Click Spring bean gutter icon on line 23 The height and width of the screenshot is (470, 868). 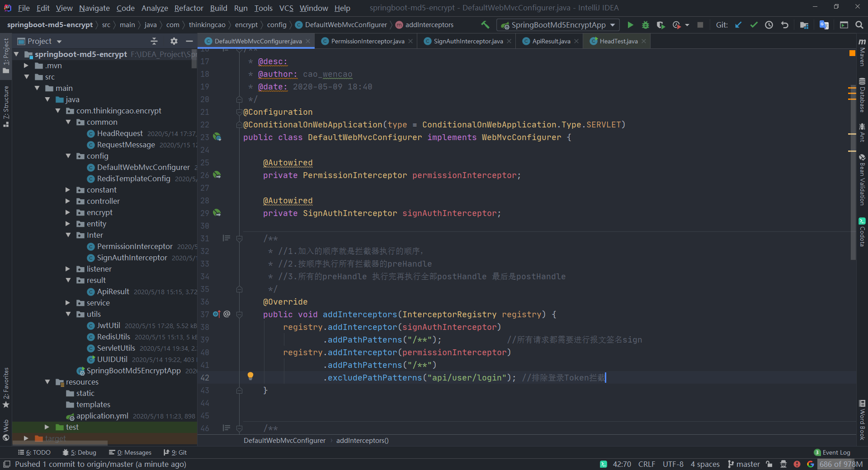click(217, 137)
